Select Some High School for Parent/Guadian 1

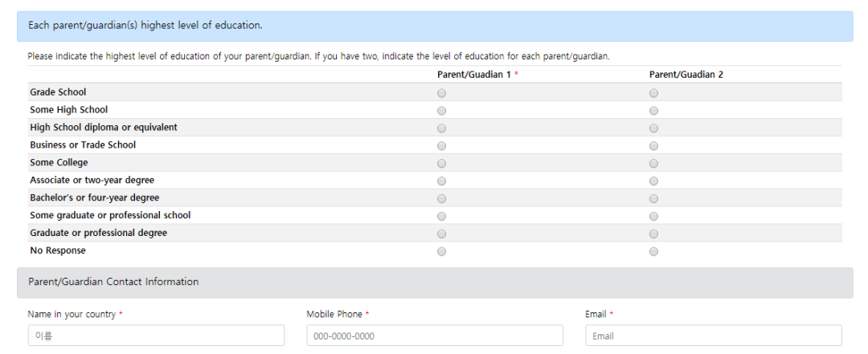click(x=441, y=111)
